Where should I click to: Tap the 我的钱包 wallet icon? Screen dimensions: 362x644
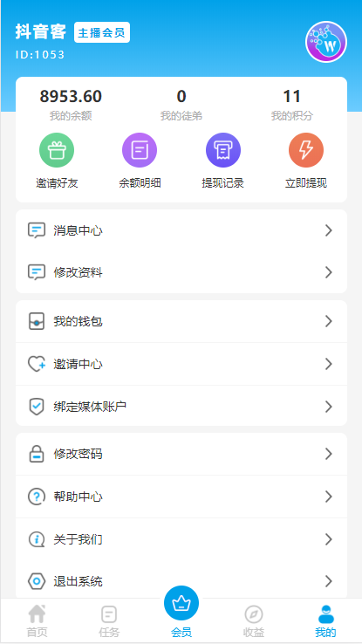pos(37,321)
